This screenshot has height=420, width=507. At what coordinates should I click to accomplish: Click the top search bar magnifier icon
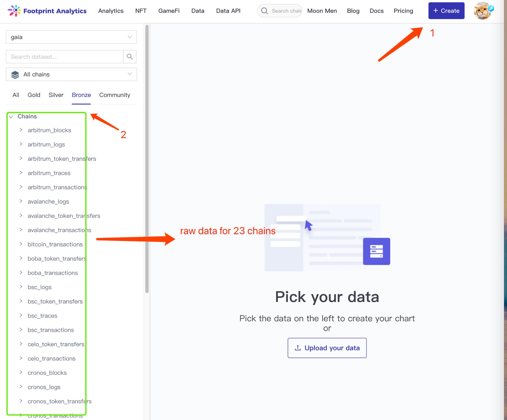point(264,11)
